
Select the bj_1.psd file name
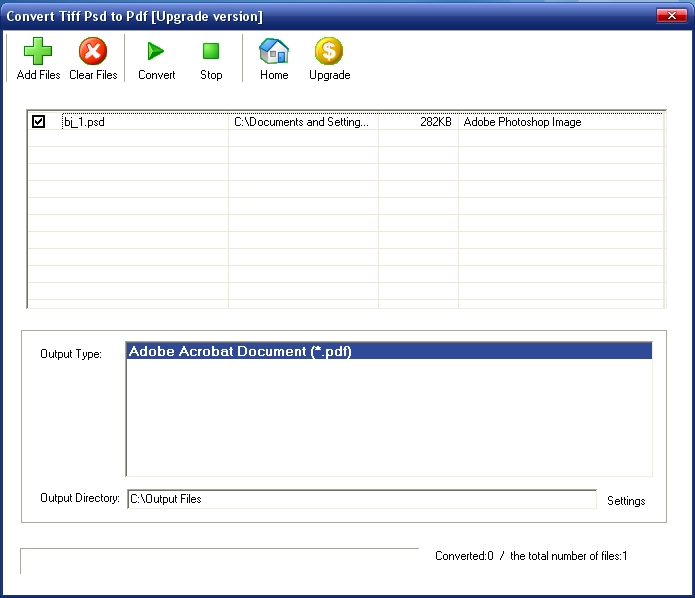85,122
